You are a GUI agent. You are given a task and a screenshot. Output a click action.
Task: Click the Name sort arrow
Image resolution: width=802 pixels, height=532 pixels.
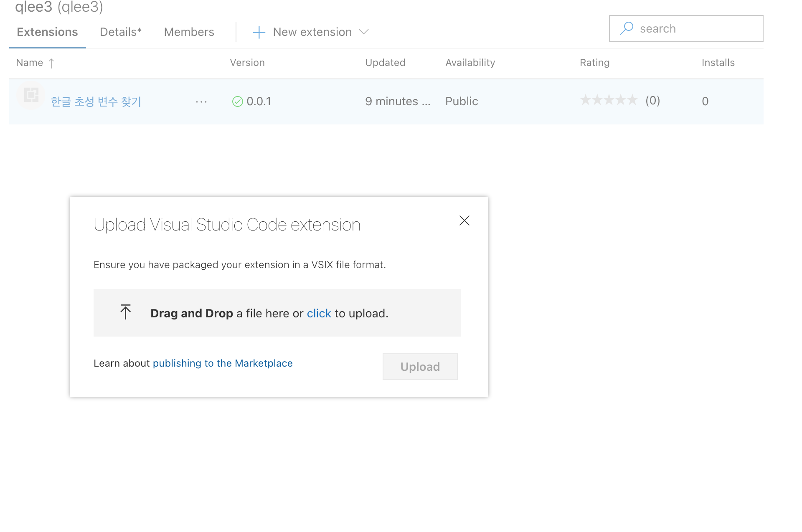pyautogui.click(x=51, y=63)
